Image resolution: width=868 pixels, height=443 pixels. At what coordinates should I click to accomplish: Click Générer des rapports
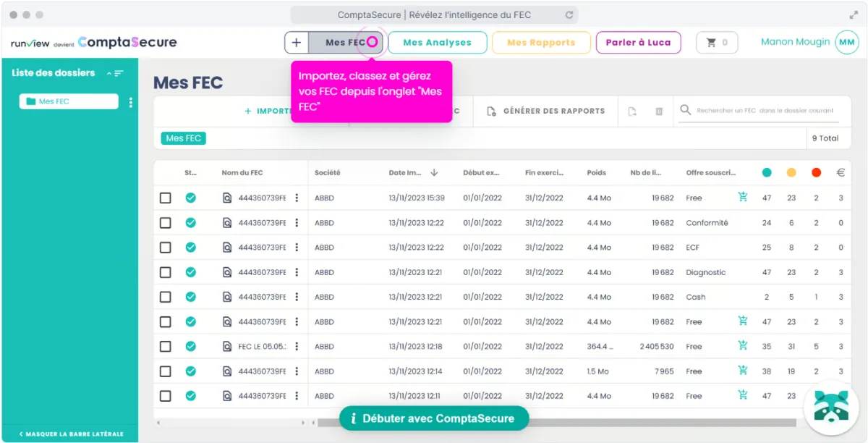pos(546,111)
